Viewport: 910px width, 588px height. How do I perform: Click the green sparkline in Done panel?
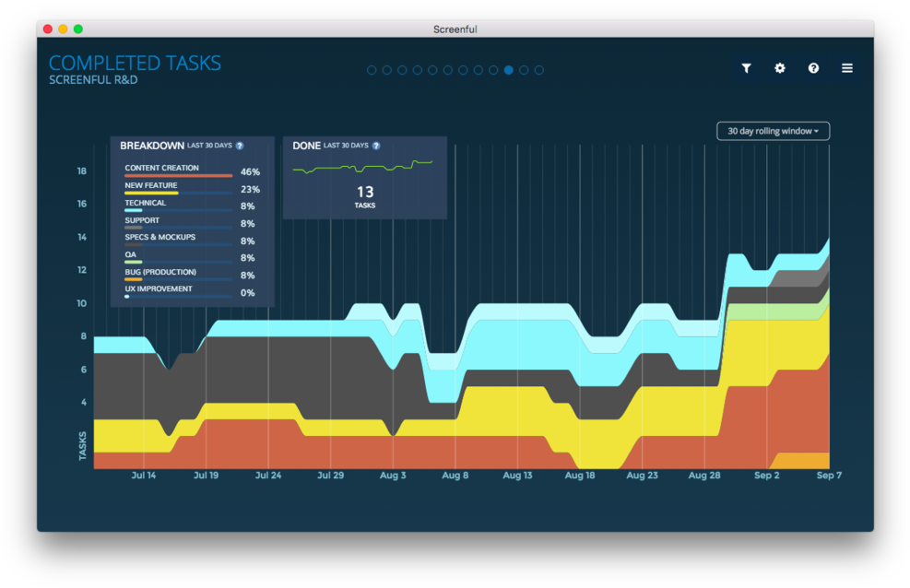coord(362,168)
